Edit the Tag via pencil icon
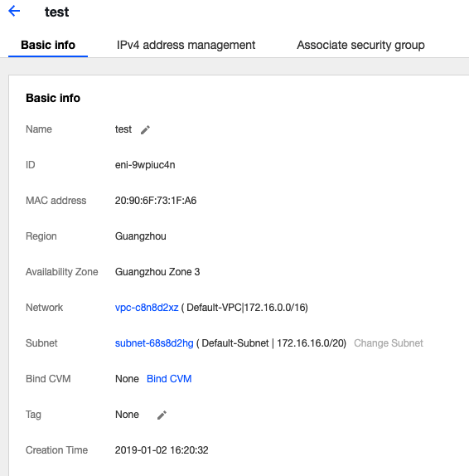This screenshot has height=476, width=469. (x=162, y=415)
